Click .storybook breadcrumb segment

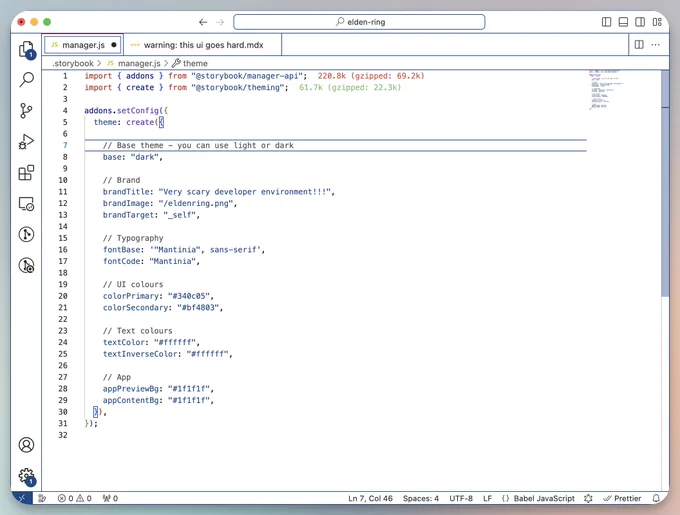[x=73, y=63]
